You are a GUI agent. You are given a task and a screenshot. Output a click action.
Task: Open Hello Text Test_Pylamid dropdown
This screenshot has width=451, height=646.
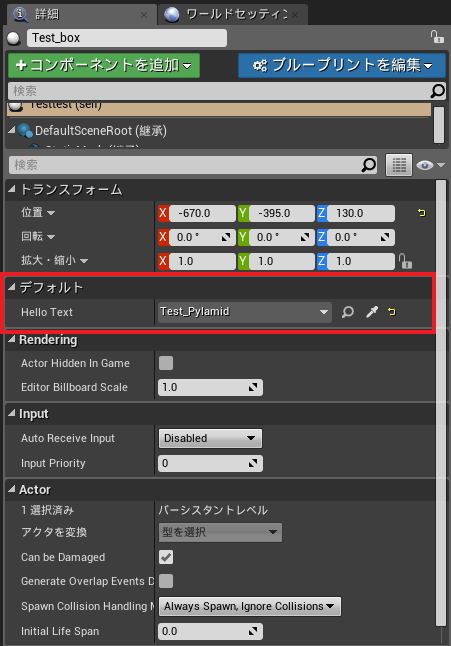[245, 312]
